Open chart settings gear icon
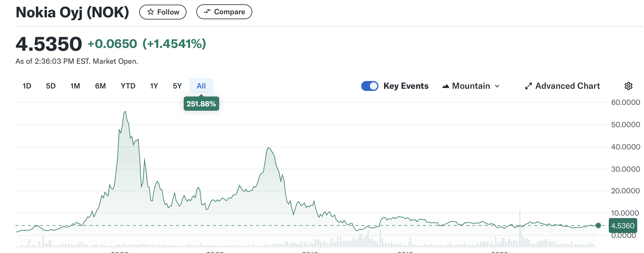 pyautogui.click(x=628, y=86)
